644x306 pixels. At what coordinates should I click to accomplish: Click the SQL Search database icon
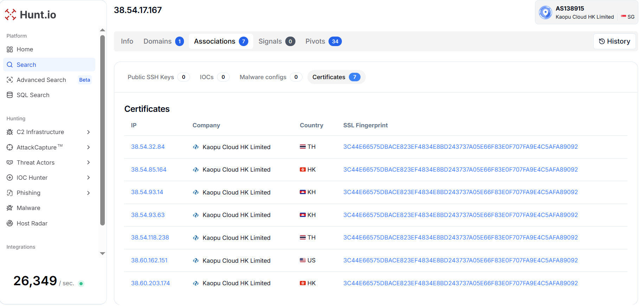(10, 95)
